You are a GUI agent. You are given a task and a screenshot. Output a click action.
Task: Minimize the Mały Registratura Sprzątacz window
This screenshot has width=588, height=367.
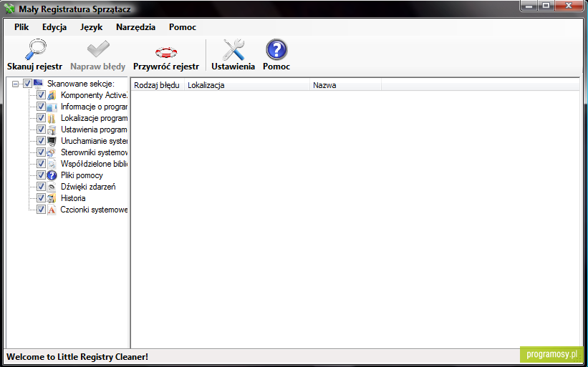(x=529, y=6)
